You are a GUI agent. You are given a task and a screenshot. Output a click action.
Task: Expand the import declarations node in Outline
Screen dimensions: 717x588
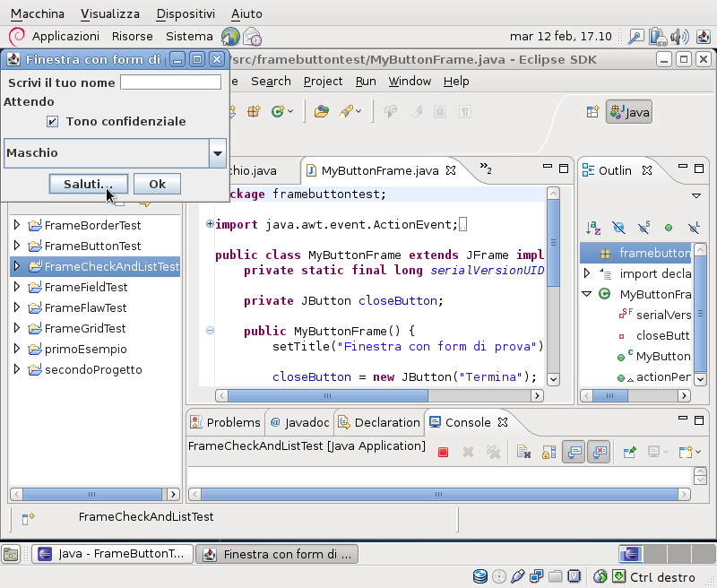587,273
